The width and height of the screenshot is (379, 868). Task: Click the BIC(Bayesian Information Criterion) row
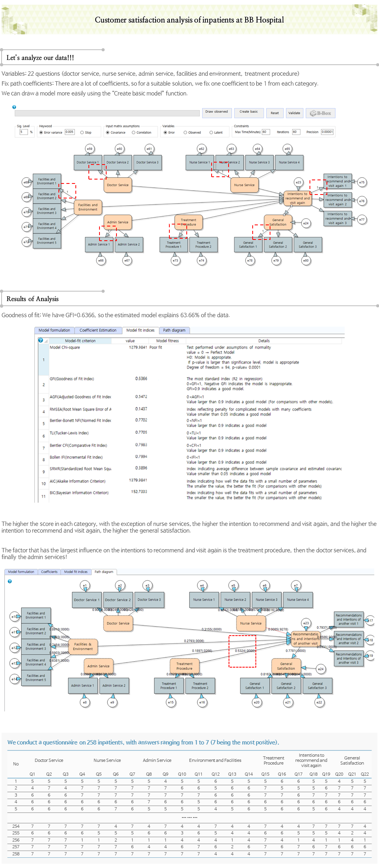pyautogui.click(x=189, y=495)
